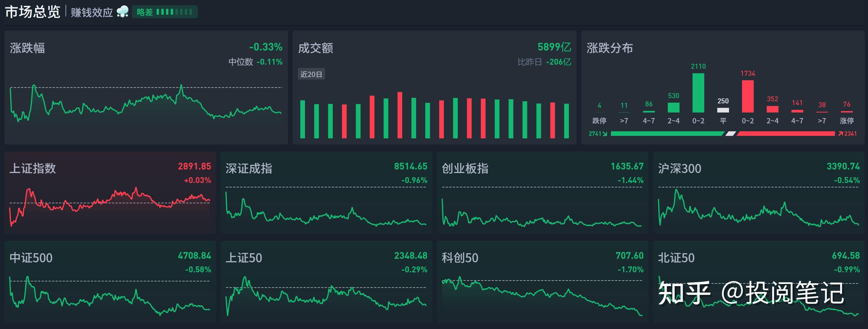Click the 694.58 北证50 value
The height and width of the screenshot is (329, 868).
point(846,256)
